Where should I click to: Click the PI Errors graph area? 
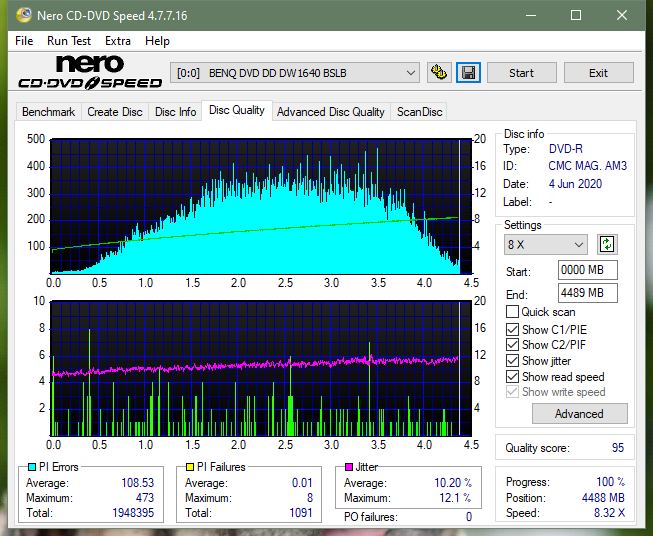tap(261, 207)
